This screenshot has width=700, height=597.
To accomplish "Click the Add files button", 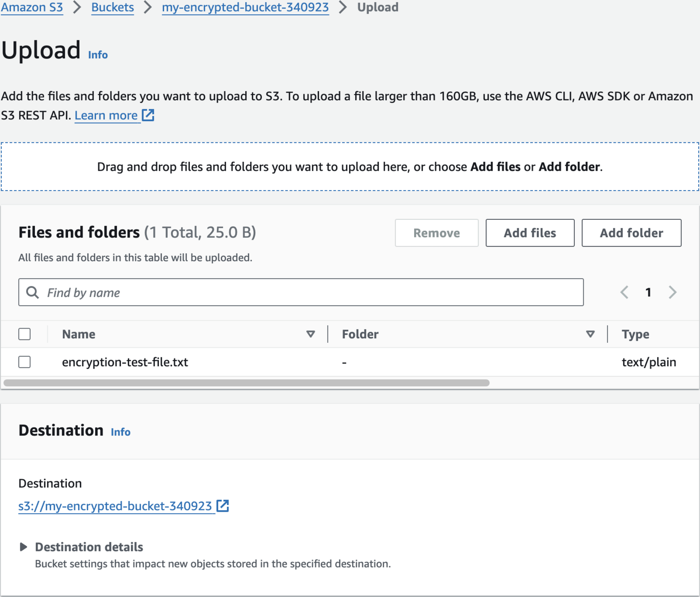I will 530,233.
